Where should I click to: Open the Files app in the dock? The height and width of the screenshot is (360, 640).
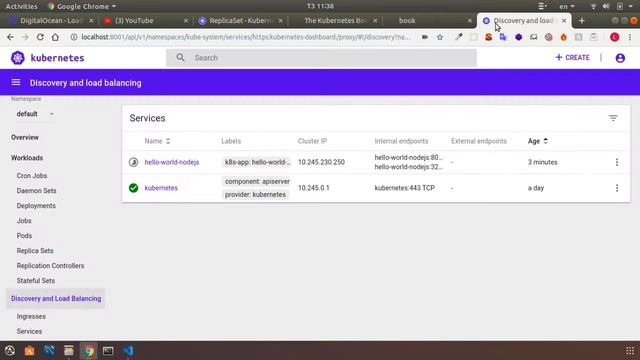[x=69, y=351]
